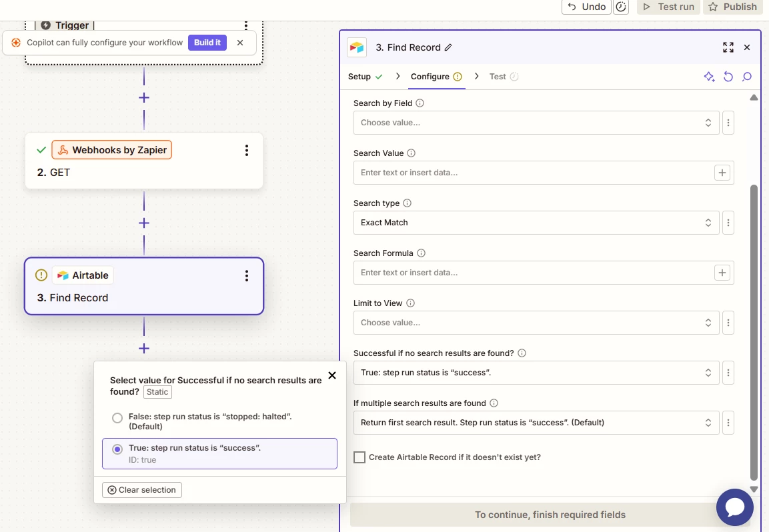The height and width of the screenshot is (532, 769).
Task: Click Airtable step warning icon
Action: click(41, 275)
